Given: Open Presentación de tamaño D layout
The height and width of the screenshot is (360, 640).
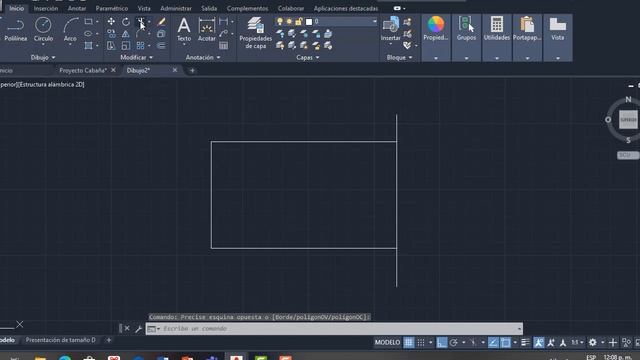Looking at the screenshot, I should coord(60,340).
